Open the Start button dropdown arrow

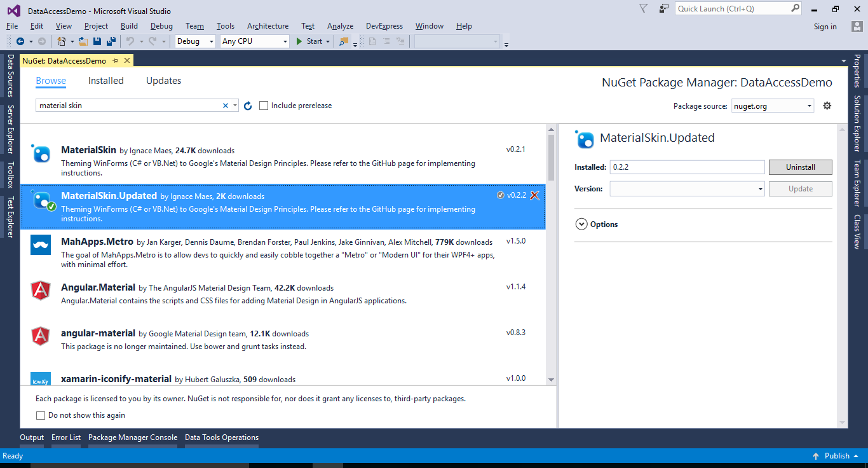pyautogui.click(x=328, y=41)
